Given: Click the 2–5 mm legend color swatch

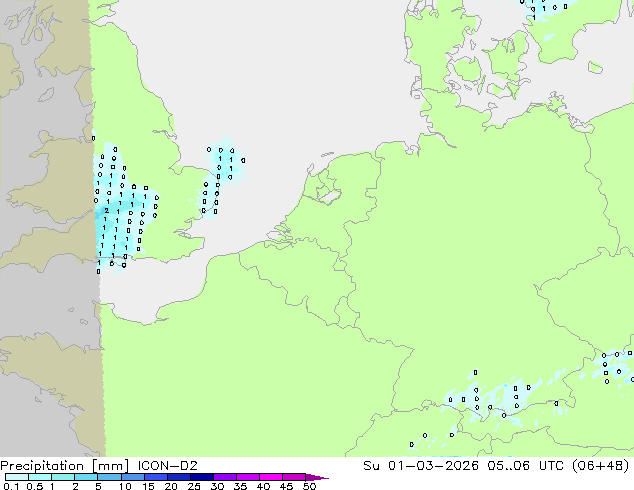Looking at the screenshot, I should coord(86,477).
